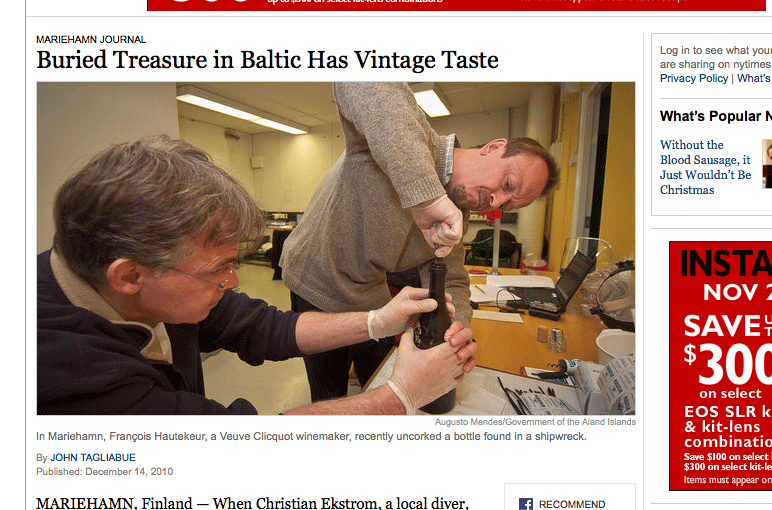Click the INSTA heading in red ad
This screenshot has width=772, height=510.
pyautogui.click(x=726, y=263)
